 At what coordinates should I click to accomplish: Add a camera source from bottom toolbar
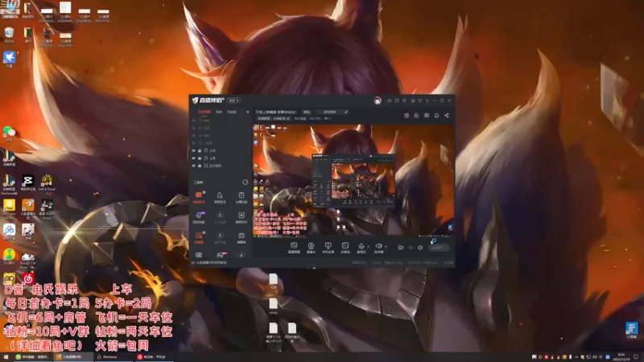pos(311,247)
